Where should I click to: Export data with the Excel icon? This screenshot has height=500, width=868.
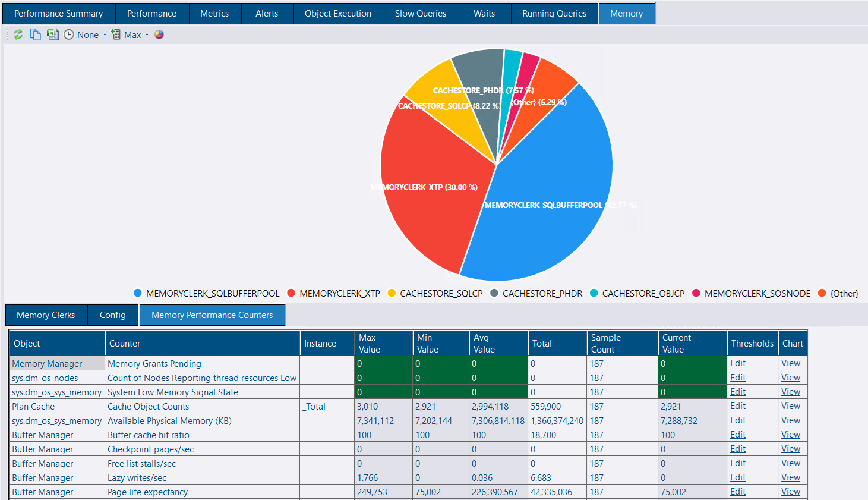coord(53,34)
